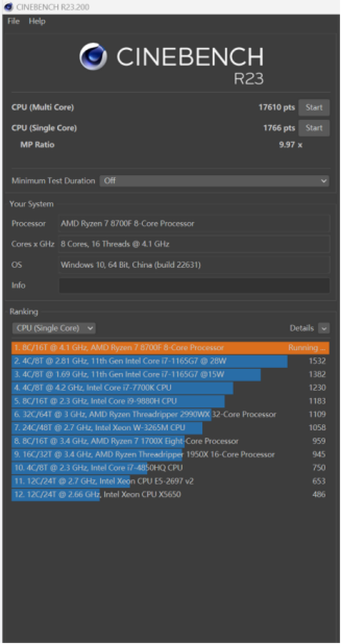
Task: Select the Ryzen 7 1700X ranking row
Action: click(x=170, y=441)
